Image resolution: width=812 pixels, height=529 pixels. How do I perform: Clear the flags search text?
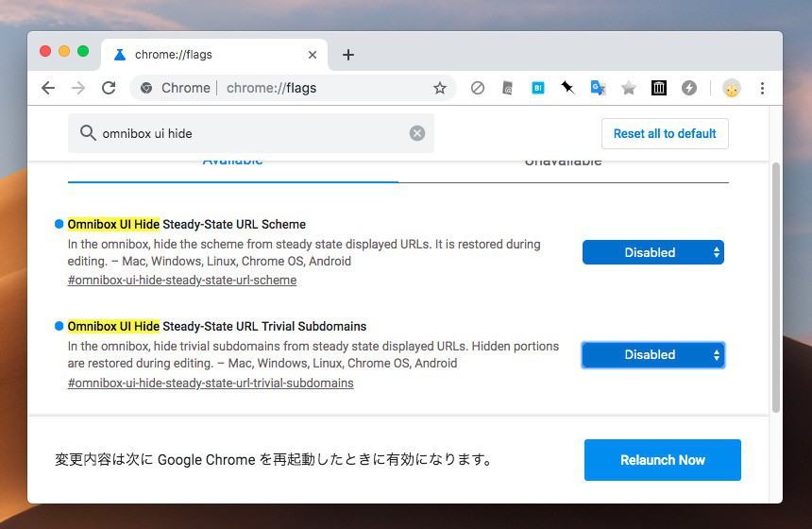point(417,133)
